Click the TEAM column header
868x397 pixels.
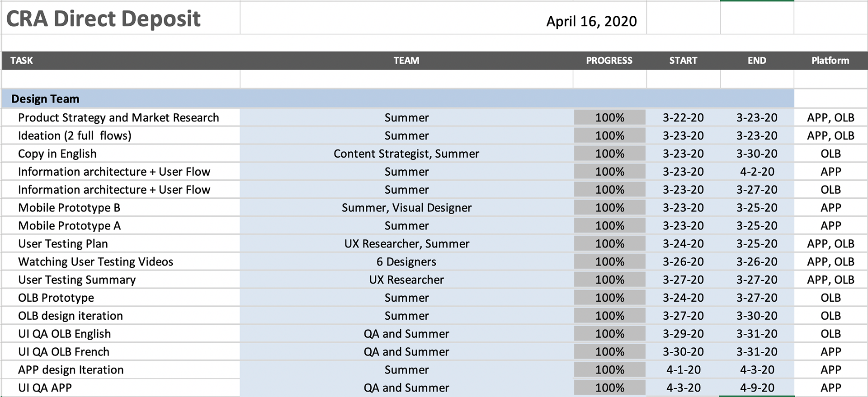(406, 61)
